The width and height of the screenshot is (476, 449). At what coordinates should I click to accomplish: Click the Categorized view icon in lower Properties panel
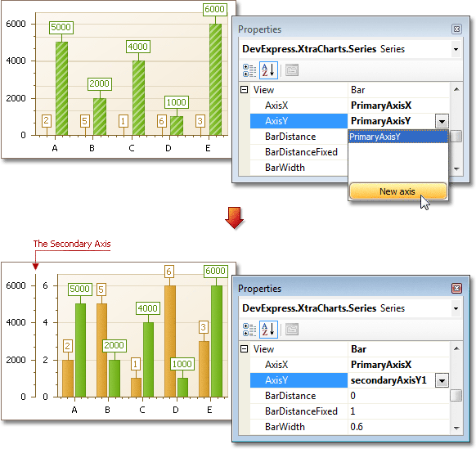pyautogui.click(x=249, y=330)
